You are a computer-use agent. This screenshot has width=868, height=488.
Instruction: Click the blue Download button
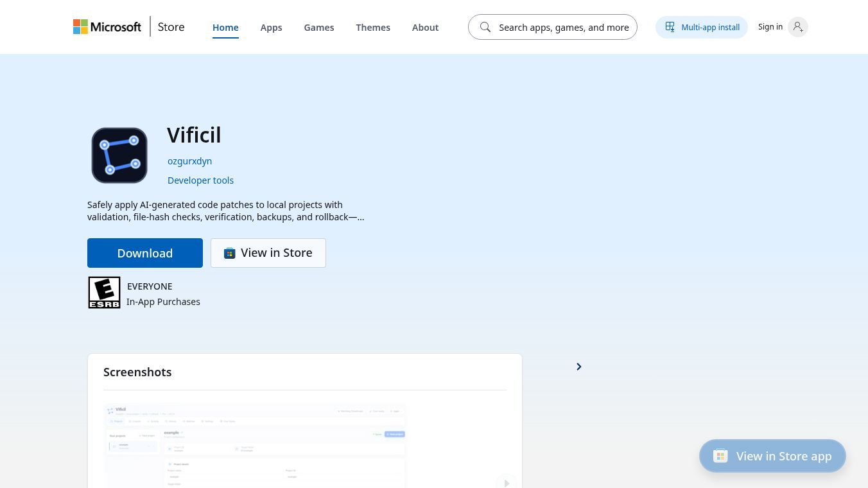point(145,253)
